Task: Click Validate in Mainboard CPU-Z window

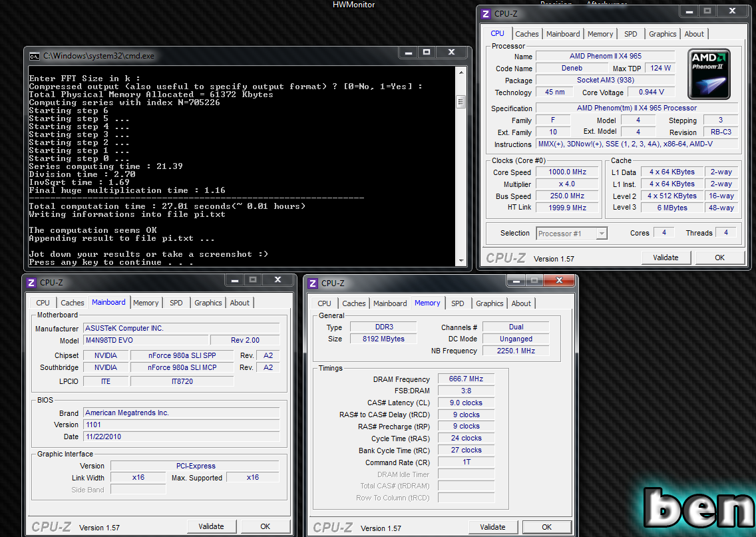Action: click(211, 526)
